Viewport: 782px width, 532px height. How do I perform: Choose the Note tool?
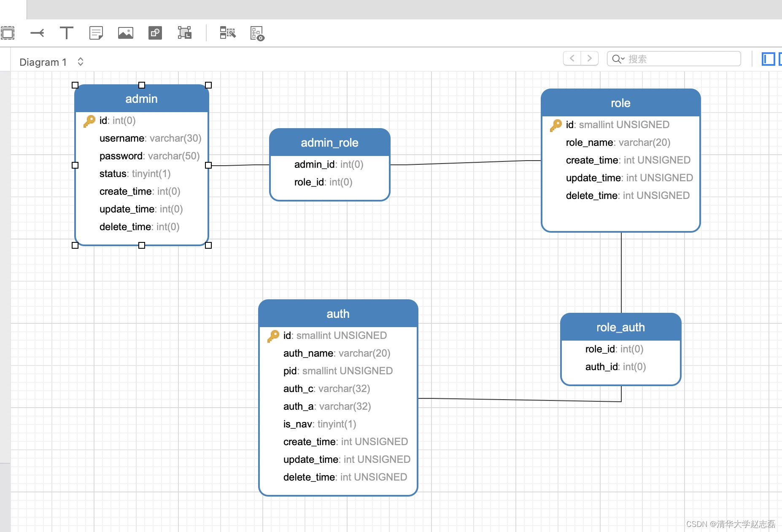(96, 33)
